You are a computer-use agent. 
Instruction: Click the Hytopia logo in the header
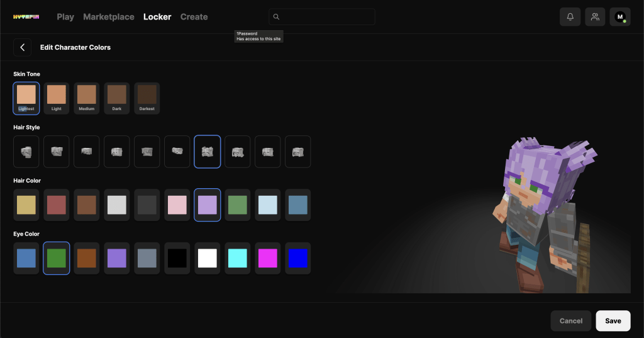tap(26, 17)
